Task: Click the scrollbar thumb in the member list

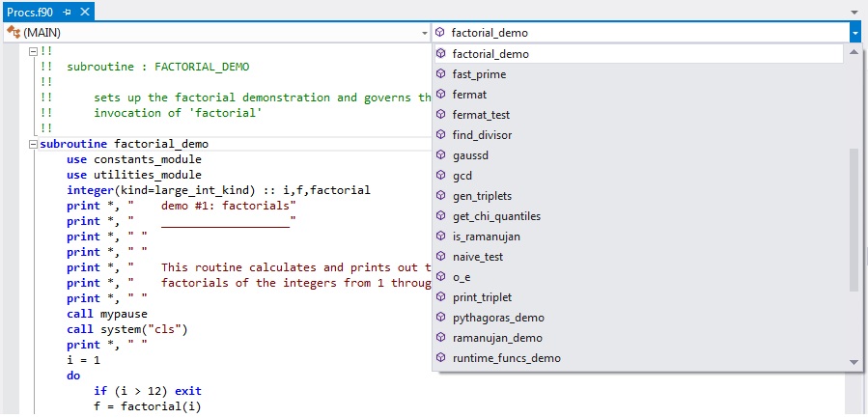Action: [x=854, y=220]
